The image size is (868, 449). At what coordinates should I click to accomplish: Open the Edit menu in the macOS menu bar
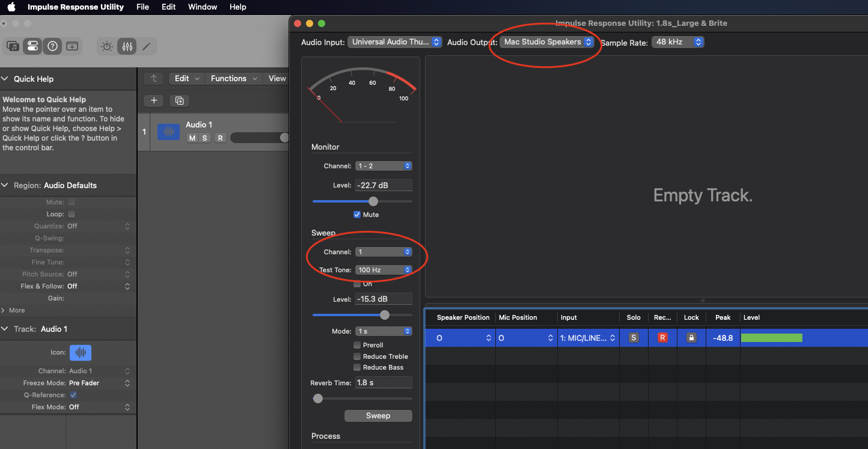point(169,7)
